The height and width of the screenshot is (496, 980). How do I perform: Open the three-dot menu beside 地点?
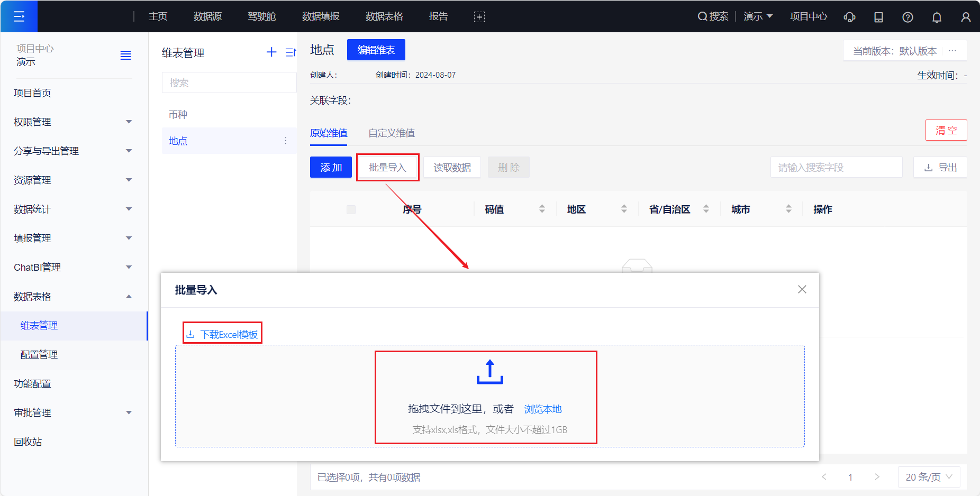point(286,141)
